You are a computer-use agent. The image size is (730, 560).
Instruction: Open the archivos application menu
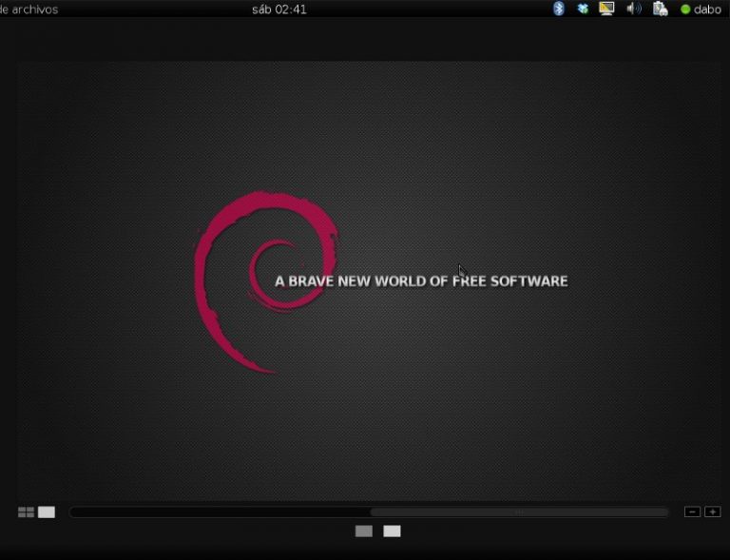[30, 10]
